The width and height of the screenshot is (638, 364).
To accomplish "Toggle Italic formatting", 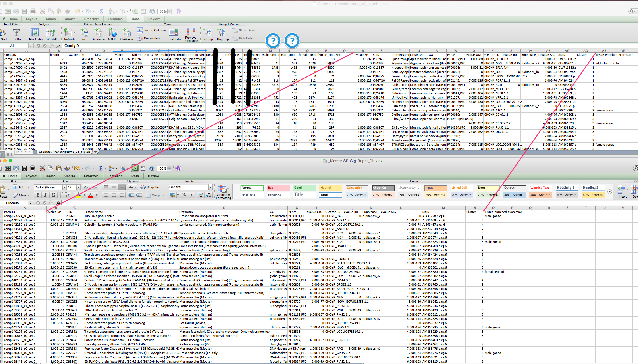I will point(46,195).
